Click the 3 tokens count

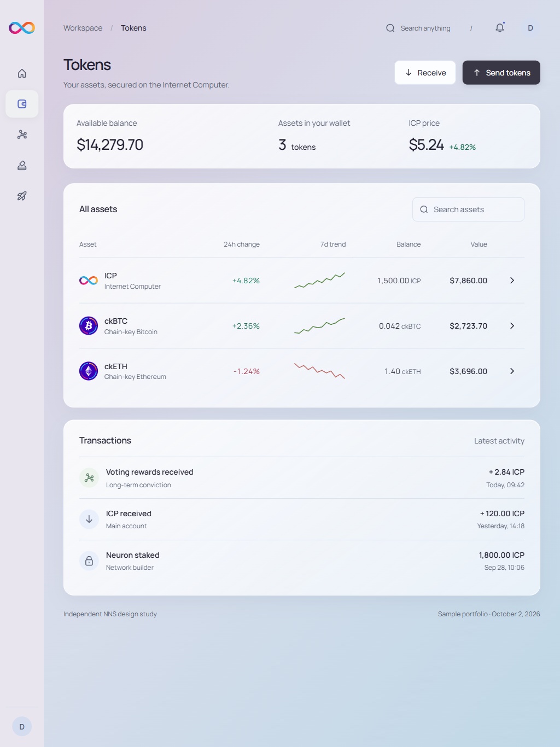point(297,145)
